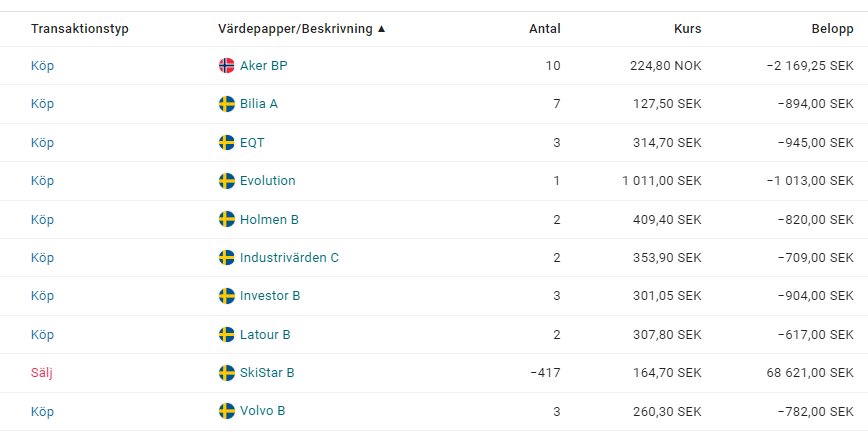Click the flag icon beside Industrivärden C
Screen dimensions: 868x442
[x=227, y=258]
